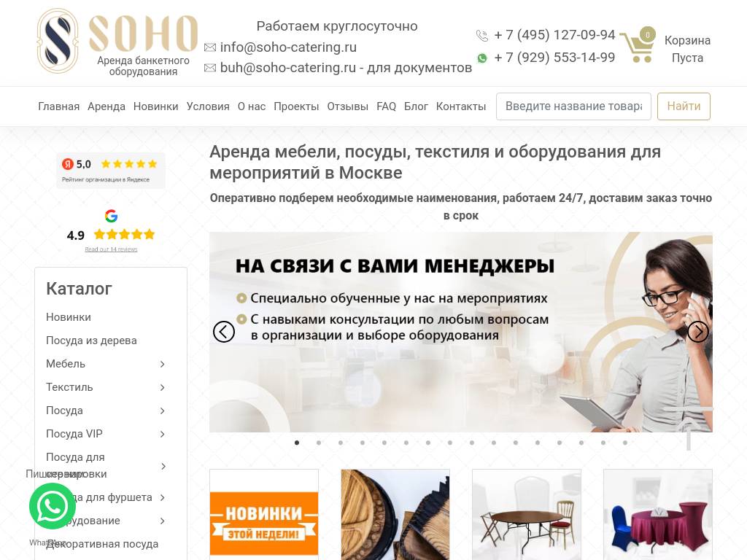Select the second slider pagination dot
Screen dimensions: 747x560
[319, 443]
